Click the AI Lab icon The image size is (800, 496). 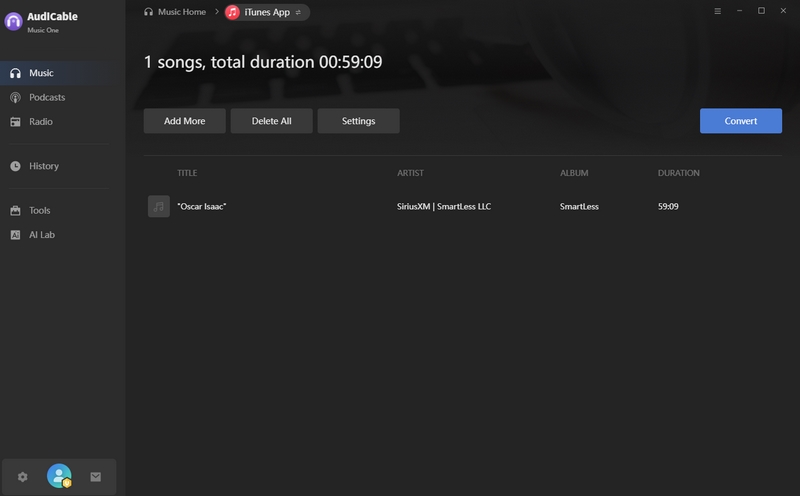(15, 235)
